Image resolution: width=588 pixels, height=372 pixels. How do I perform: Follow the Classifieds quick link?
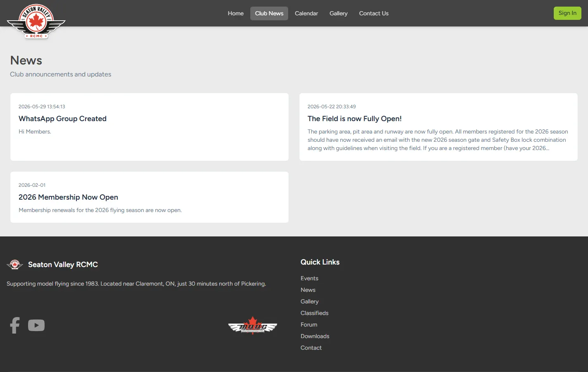point(315,313)
